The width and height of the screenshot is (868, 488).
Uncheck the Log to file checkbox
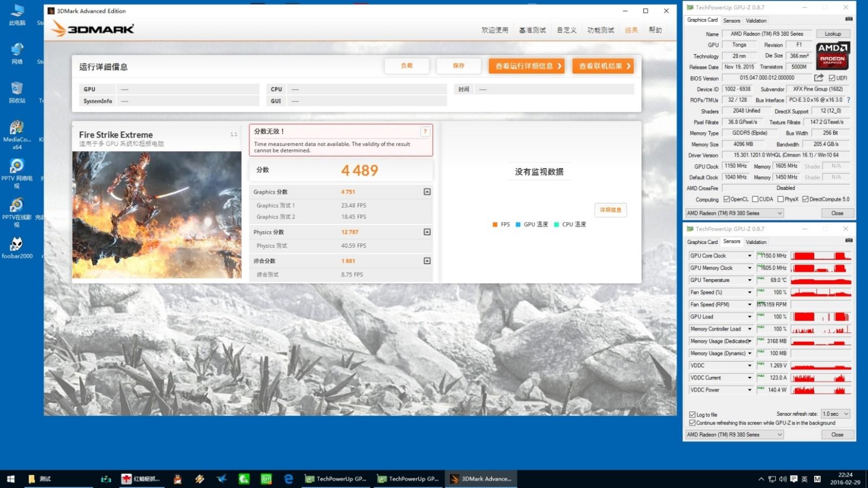click(x=692, y=414)
